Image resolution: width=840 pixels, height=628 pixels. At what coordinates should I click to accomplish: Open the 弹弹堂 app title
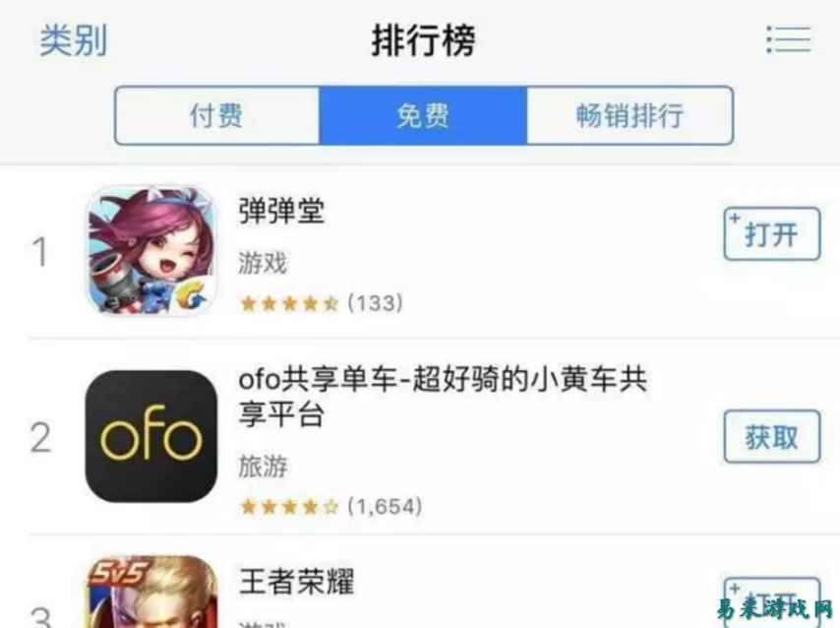[x=281, y=211]
